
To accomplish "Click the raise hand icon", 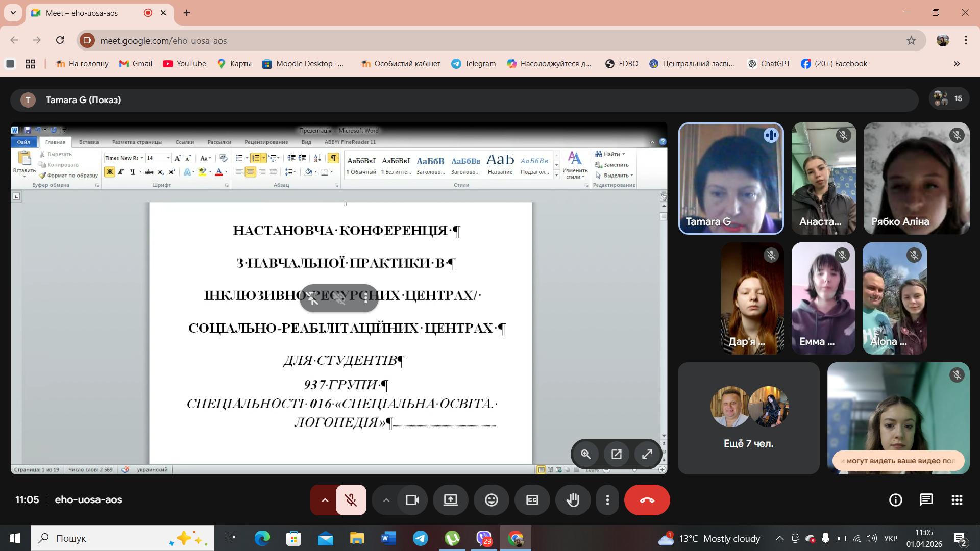I will (x=573, y=500).
